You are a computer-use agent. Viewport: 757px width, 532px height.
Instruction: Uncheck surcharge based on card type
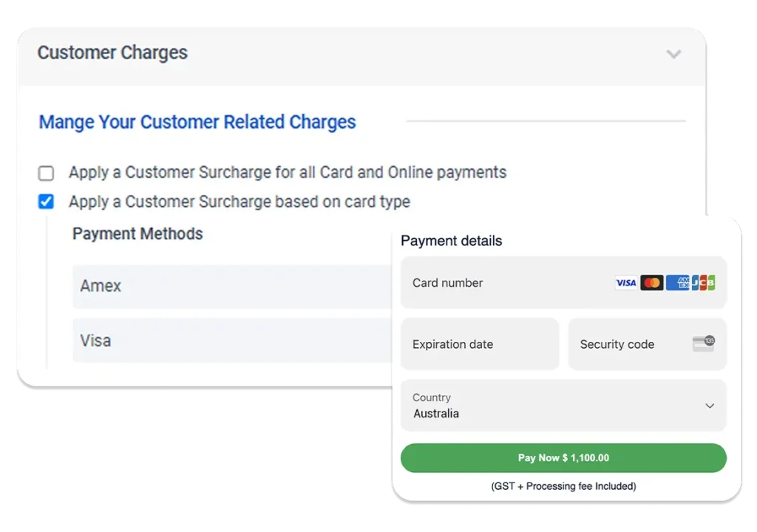point(46,201)
